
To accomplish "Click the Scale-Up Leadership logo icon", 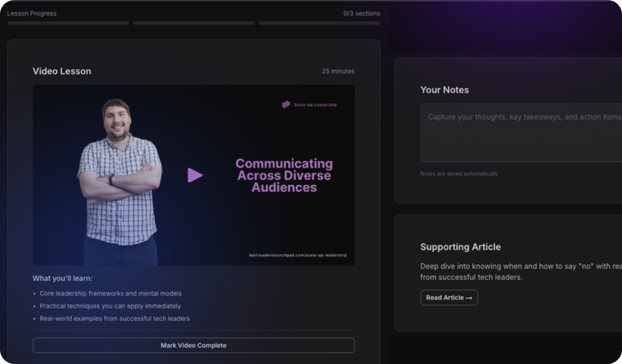I will pyautogui.click(x=286, y=104).
